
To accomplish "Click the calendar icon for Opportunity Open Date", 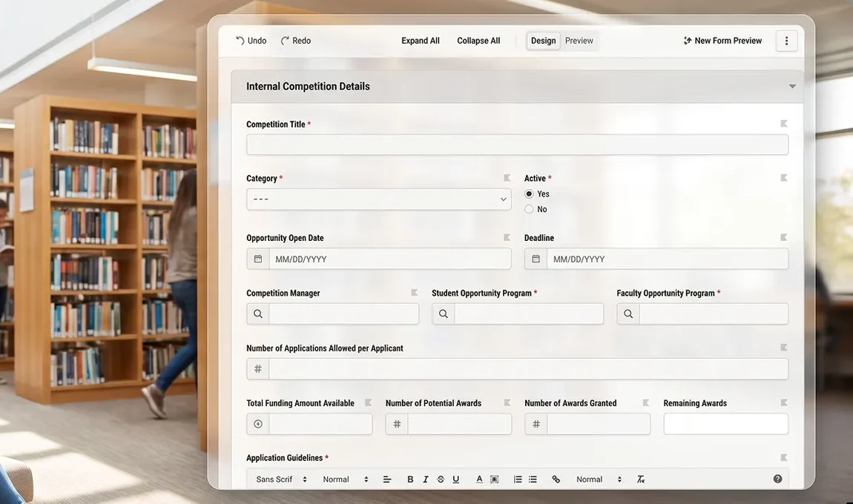I will tap(258, 259).
